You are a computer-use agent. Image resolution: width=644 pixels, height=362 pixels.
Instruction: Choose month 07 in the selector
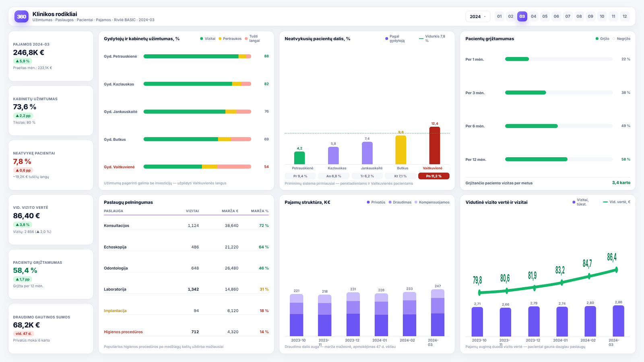pyautogui.click(x=568, y=16)
